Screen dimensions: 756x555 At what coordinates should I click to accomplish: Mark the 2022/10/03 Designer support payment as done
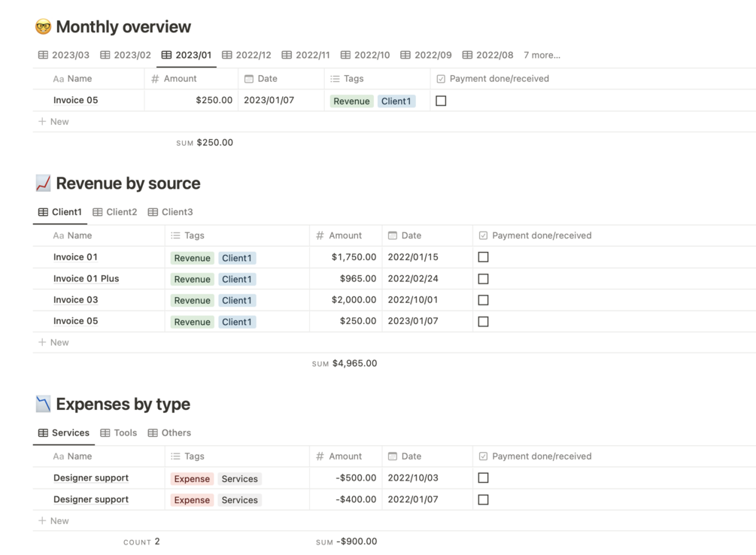point(483,478)
